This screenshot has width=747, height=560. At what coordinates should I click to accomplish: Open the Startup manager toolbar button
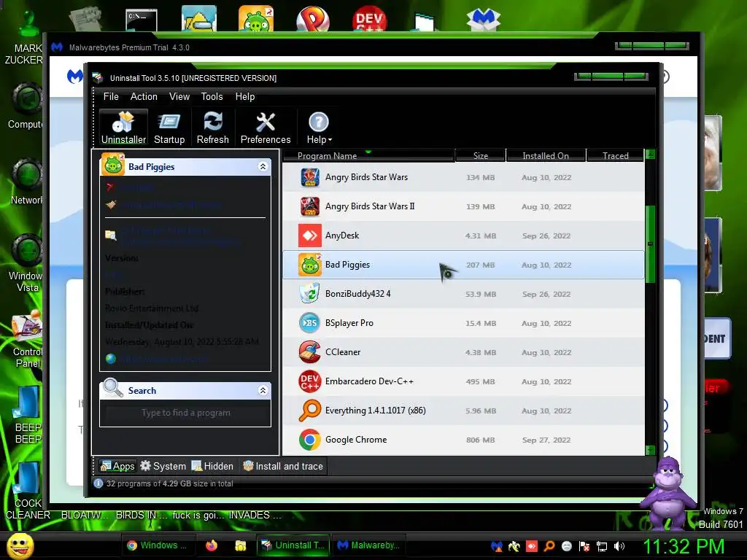pyautogui.click(x=169, y=128)
